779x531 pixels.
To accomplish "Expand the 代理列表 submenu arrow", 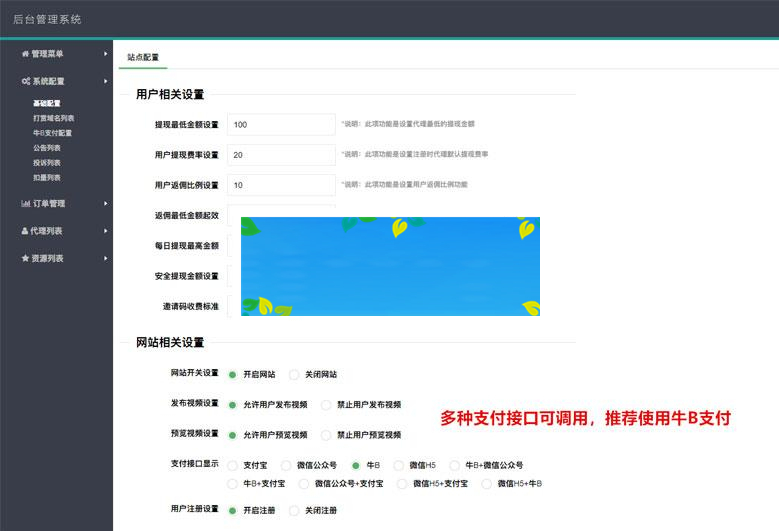I will 105,231.
